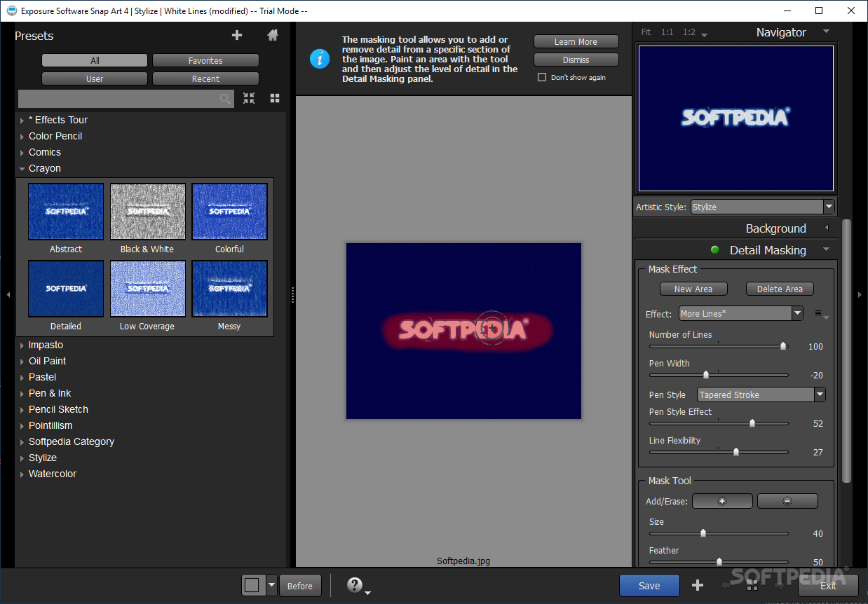This screenshot has width=868, height=604.
Task: Click the home icon in Presets panel
Action: 273,35
